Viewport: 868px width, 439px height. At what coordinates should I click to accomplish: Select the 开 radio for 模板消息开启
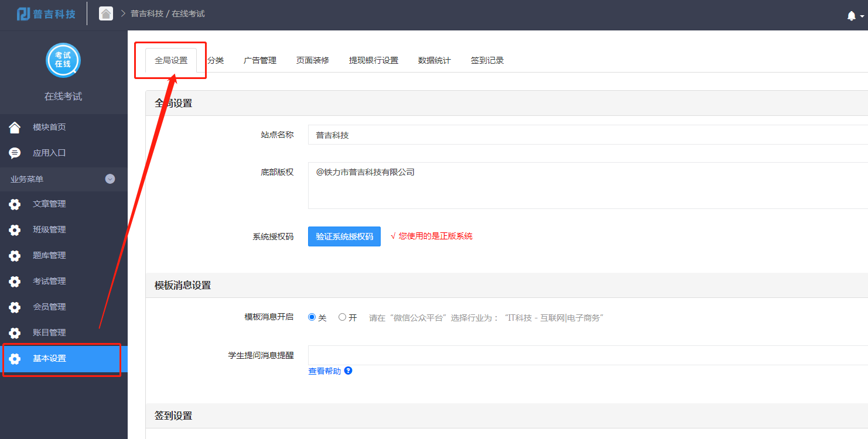tap(342, 317)
